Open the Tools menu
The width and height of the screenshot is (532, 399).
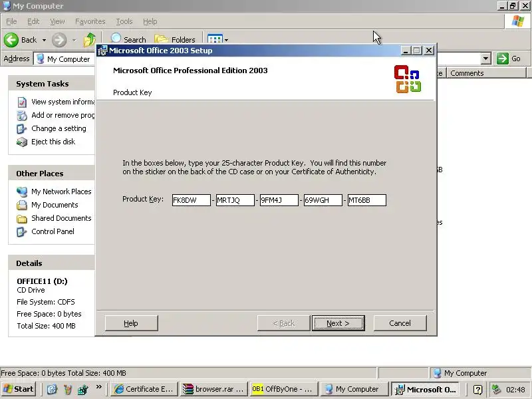124,21
